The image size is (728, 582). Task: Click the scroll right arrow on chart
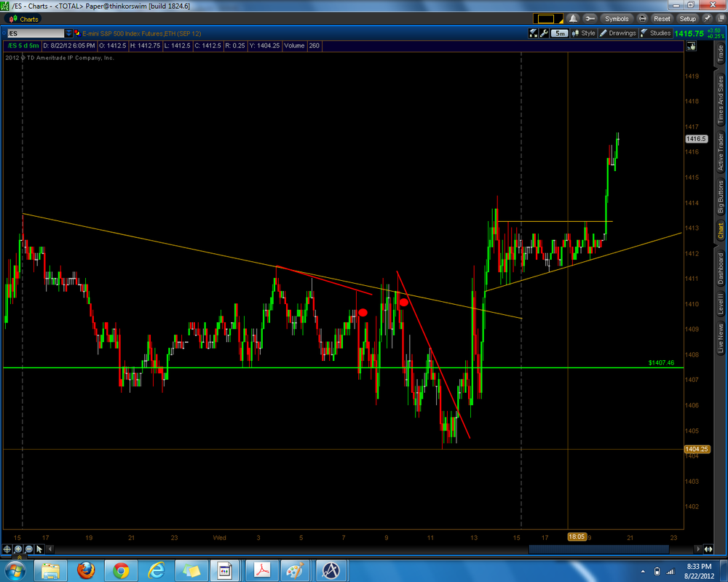pyautogui.click(x=697, y=549)
